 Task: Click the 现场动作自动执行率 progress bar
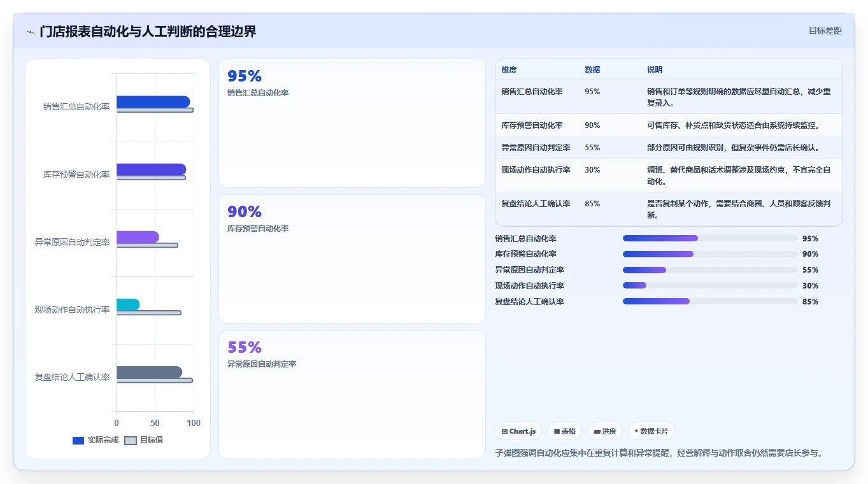pos(710,285)
